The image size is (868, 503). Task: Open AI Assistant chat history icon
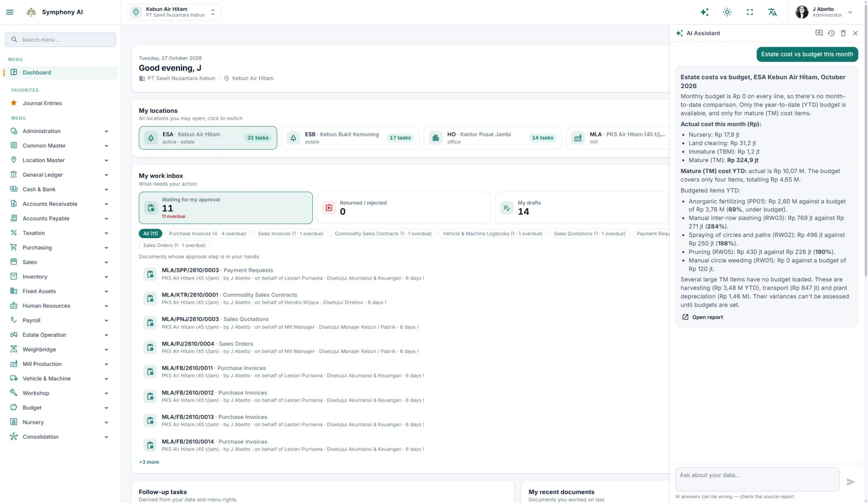(831, 33)
